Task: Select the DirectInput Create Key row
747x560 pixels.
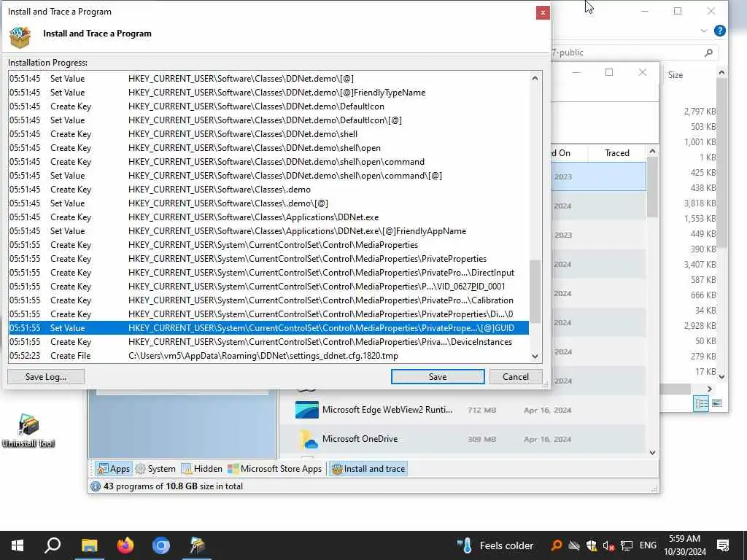Action: [268, 273]
